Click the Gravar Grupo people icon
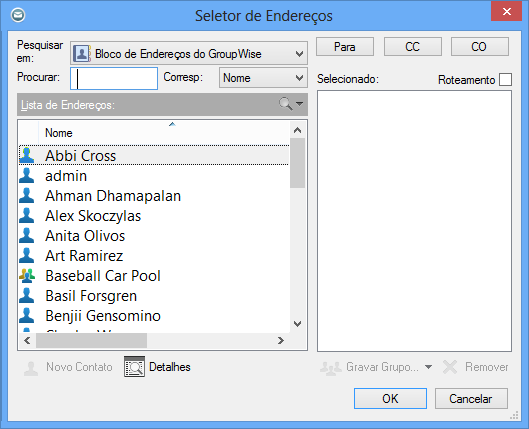This screenshot has height=429, width=529. pos(330,368)
